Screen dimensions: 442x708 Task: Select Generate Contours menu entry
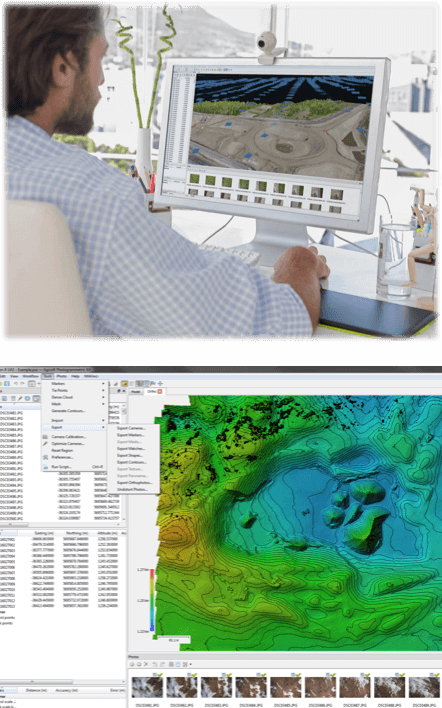pos(68,410)
